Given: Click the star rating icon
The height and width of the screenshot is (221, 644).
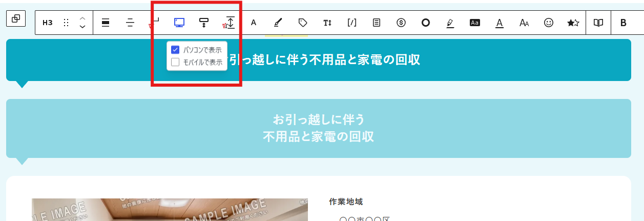Looking at the screenshot, I should [573, 23].
